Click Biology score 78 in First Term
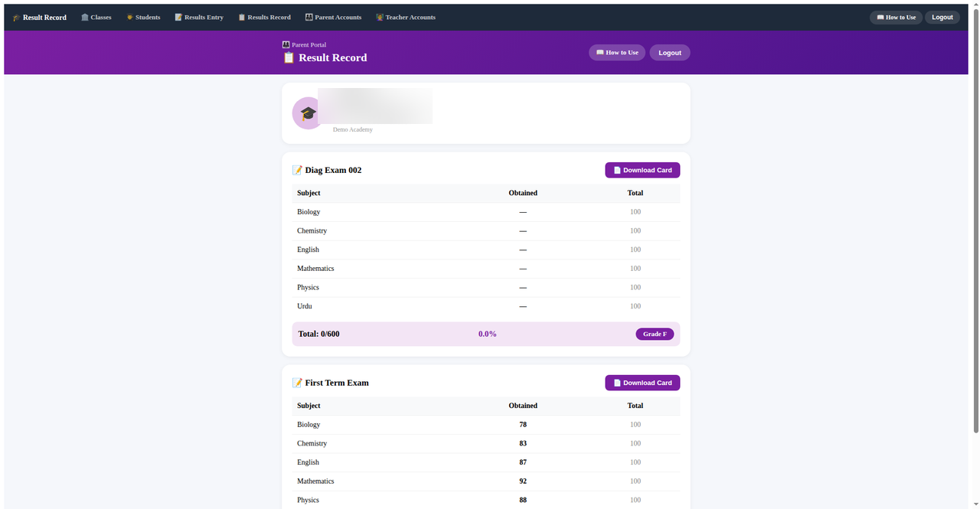 click(x=523, y=425)
